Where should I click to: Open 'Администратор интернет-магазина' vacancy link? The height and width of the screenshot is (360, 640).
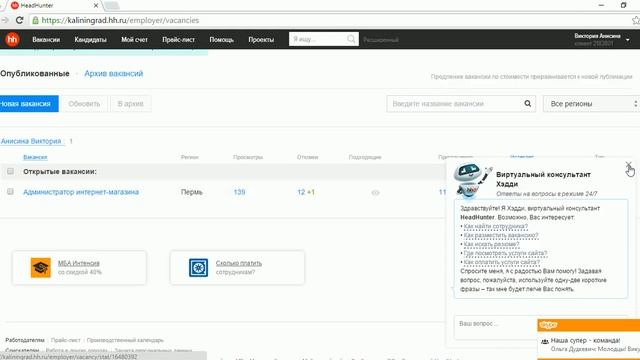pyautogui.click(x=81, y=192)
